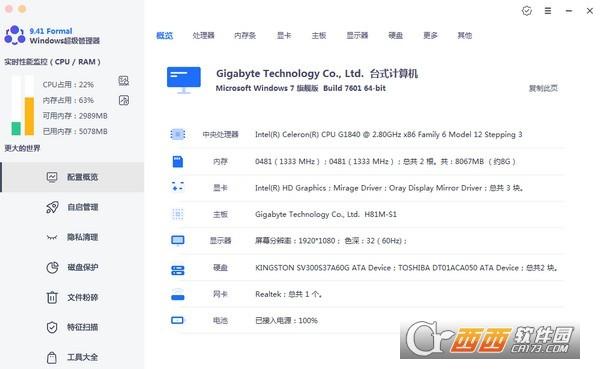The image size is (600, 369).
Task: Click the 可用内存: 2989MB text
Action: pyautogui.click(x=75, y=116)
